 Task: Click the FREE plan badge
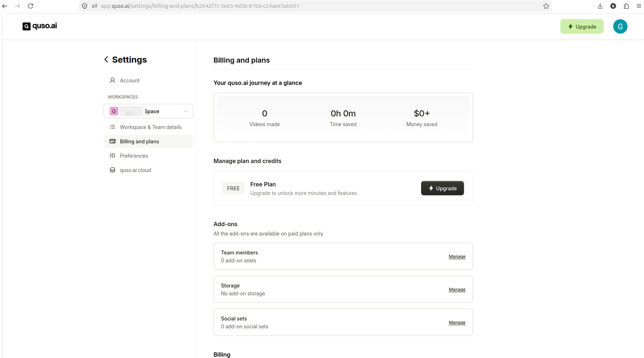(233, 188)
